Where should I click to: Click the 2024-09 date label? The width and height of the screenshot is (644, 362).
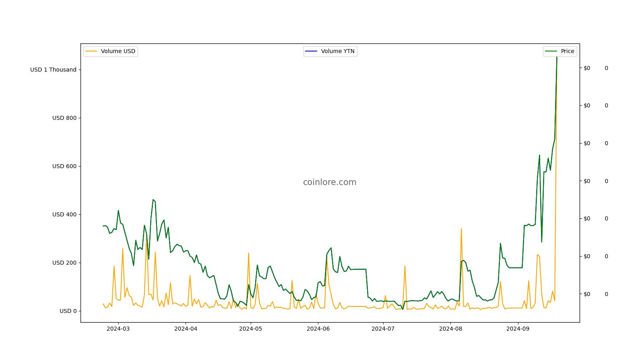coord(518,329)
